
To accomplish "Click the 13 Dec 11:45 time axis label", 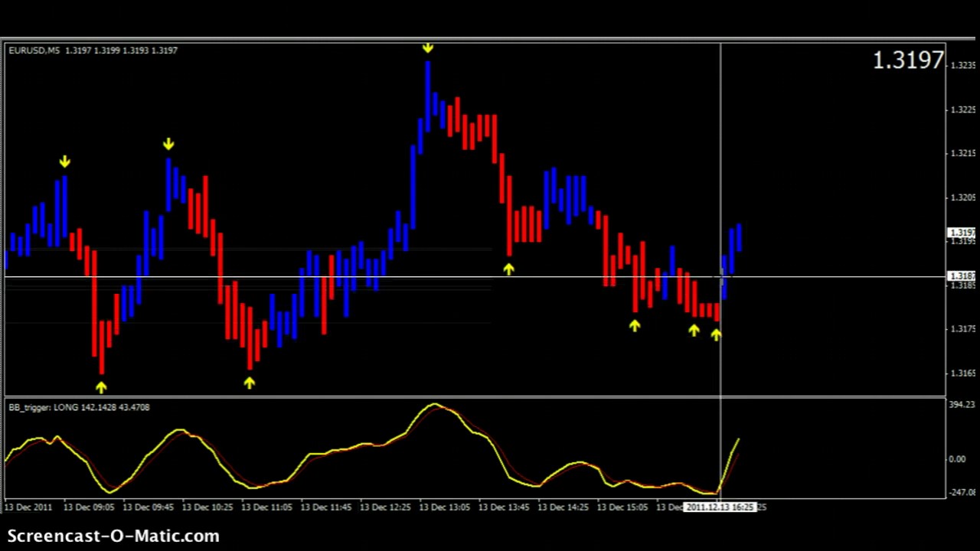I will click(326, 507).
